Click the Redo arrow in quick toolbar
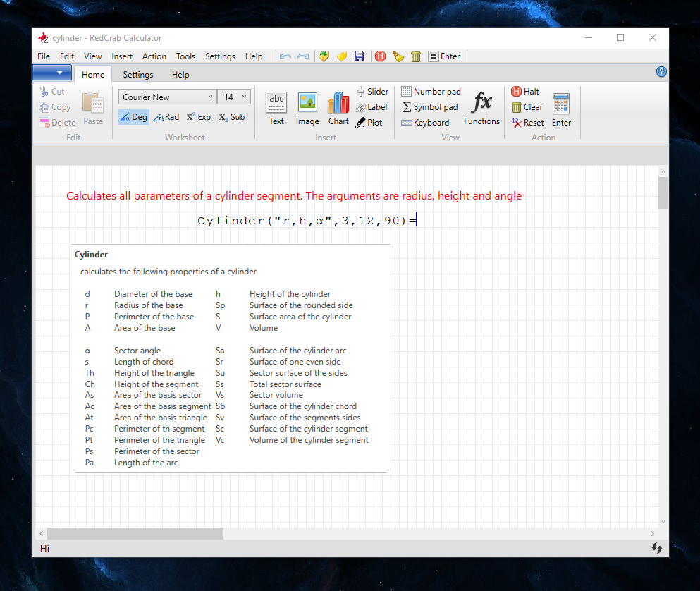 coord(303,56)
